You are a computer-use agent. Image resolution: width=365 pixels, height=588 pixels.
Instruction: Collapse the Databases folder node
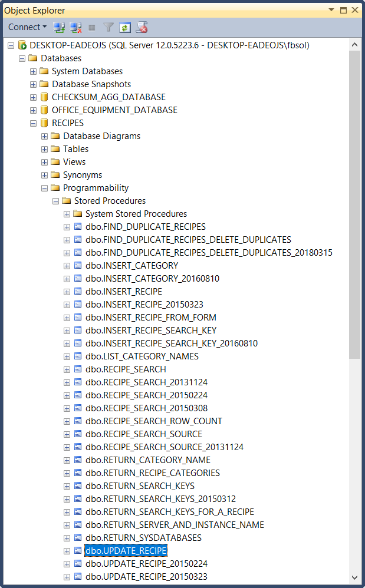tap(22, 58)
